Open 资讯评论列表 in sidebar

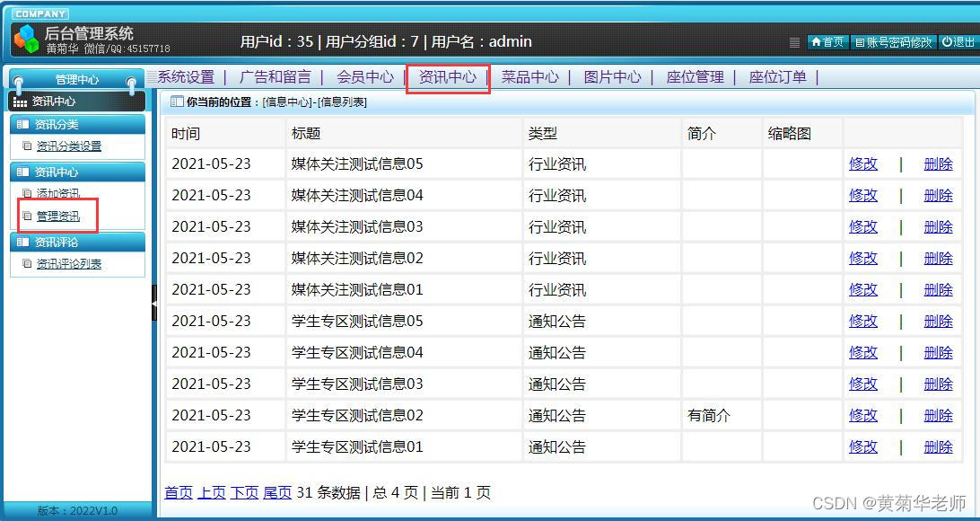[69, 264]
